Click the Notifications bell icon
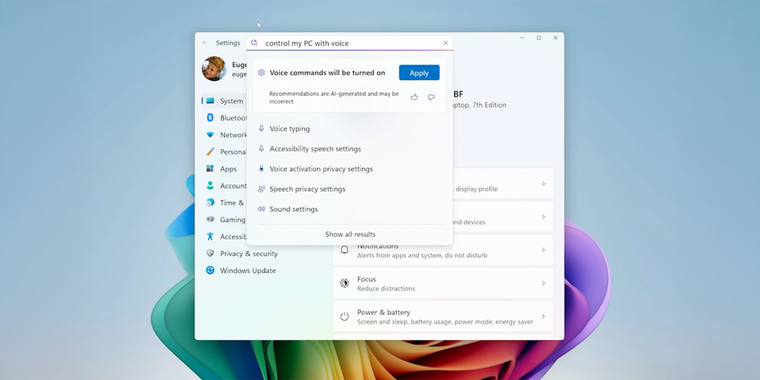Image resolution: width=760 pixels, height=380 pixels. (344, 250)
